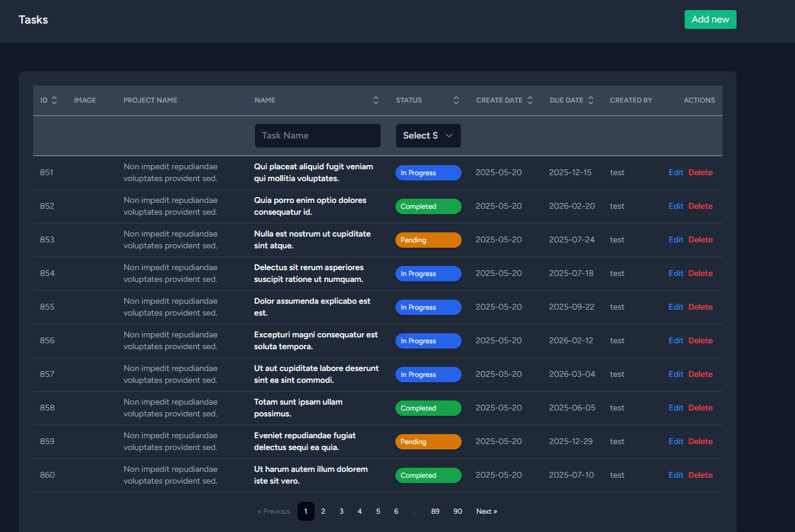Click the ellipsis in the pagination bar
This screenshot has width=795, height=532.
pos(415,511)
